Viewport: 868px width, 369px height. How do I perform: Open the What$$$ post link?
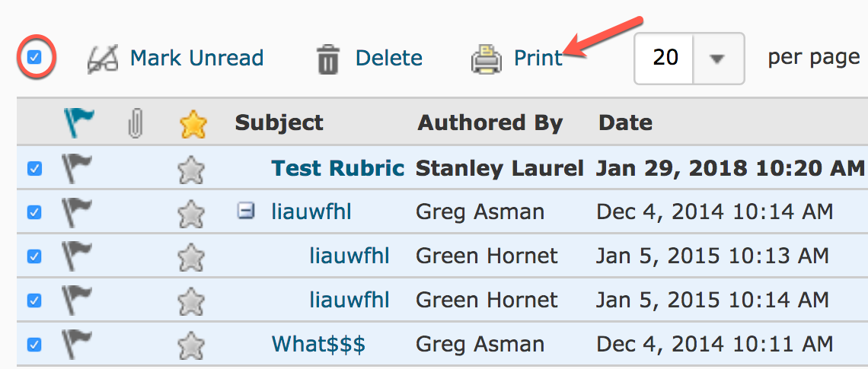[x=318, y=344]
